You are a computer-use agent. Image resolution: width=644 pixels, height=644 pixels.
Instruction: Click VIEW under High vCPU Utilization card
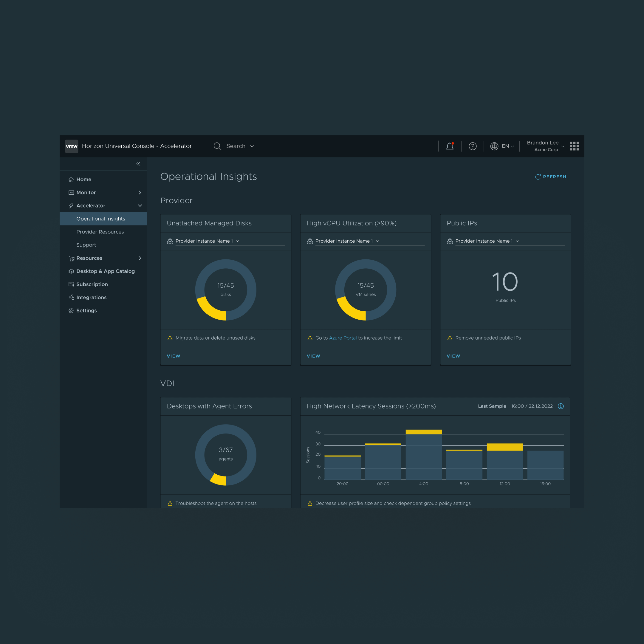(313, 356)
